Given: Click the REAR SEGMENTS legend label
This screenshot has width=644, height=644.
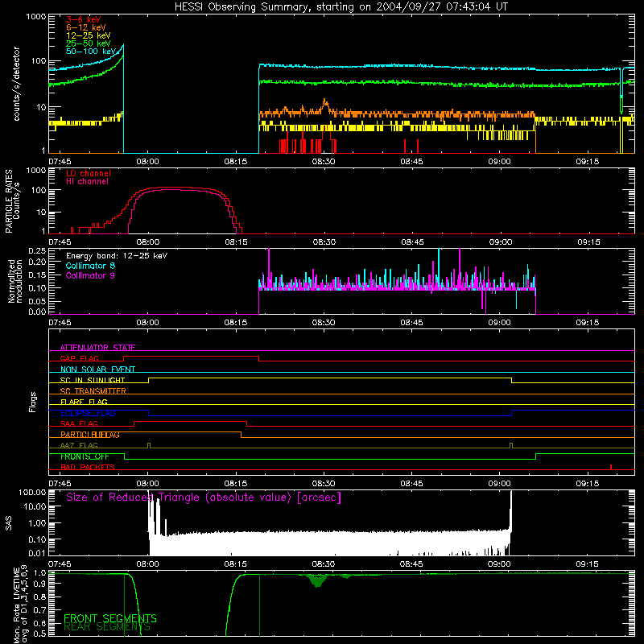Looking at the screenshot, I should point(107,626).
